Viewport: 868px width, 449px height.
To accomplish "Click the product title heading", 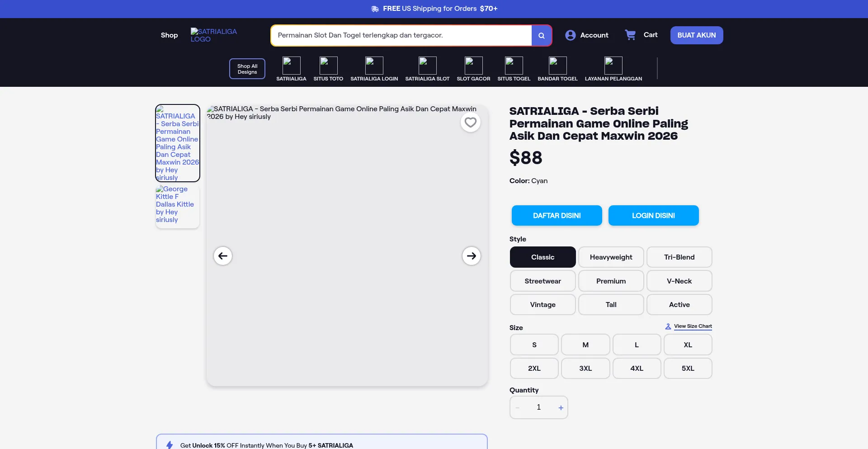I will [x=599, y=123].
